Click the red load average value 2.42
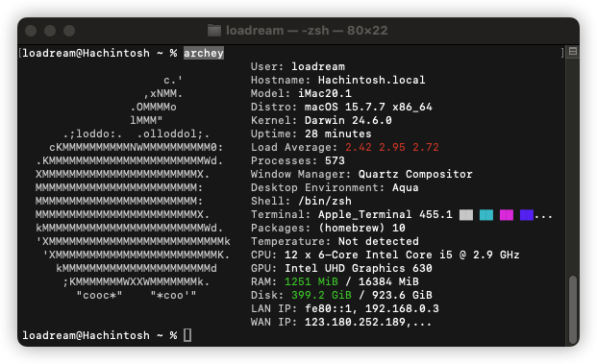 359,147
